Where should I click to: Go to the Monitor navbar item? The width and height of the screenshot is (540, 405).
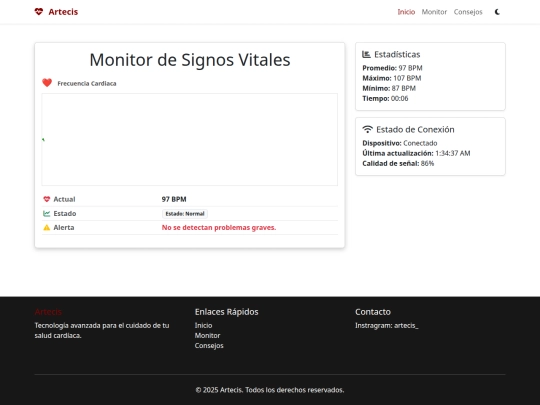(434, 12)
